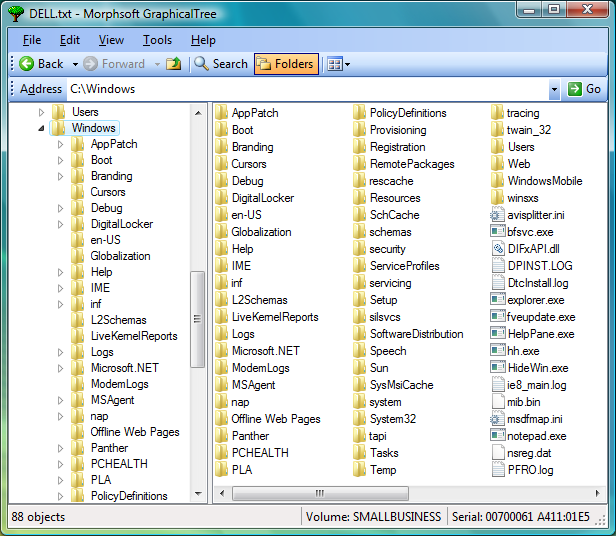
Task: Click the Search magnifier button
Action: pos(221,64)
